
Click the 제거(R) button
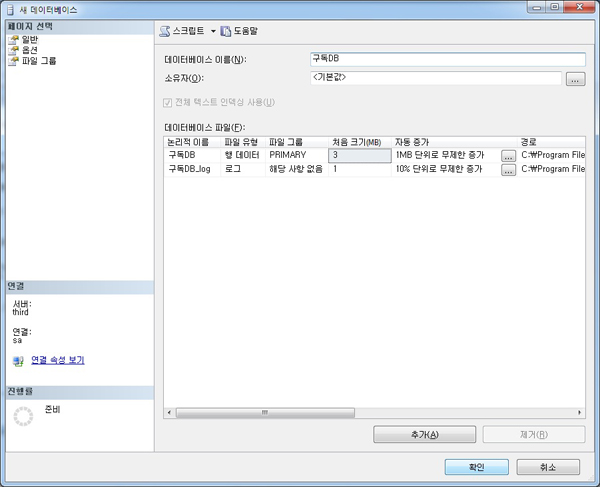point(534,435)
